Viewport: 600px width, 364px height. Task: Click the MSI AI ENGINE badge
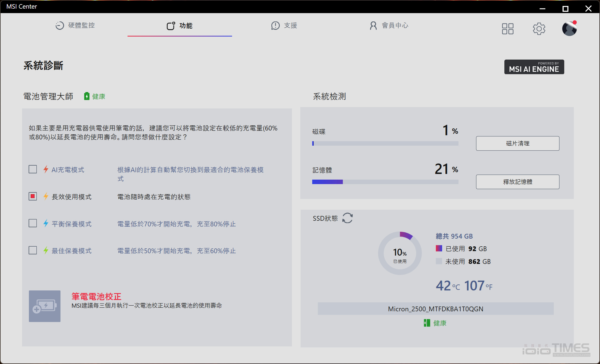pos(534,67)
